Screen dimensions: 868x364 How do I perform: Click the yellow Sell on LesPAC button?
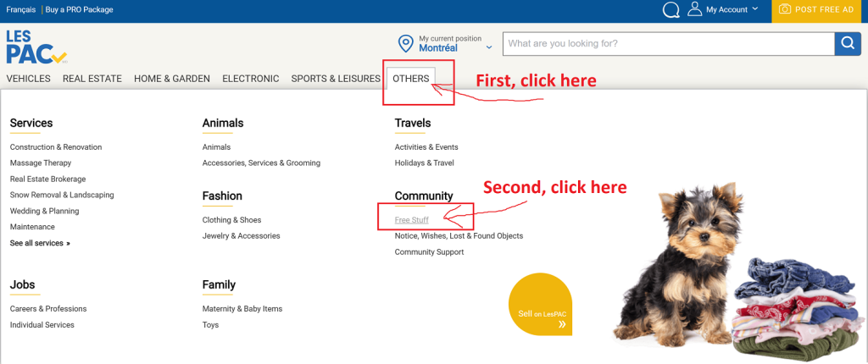540,304
